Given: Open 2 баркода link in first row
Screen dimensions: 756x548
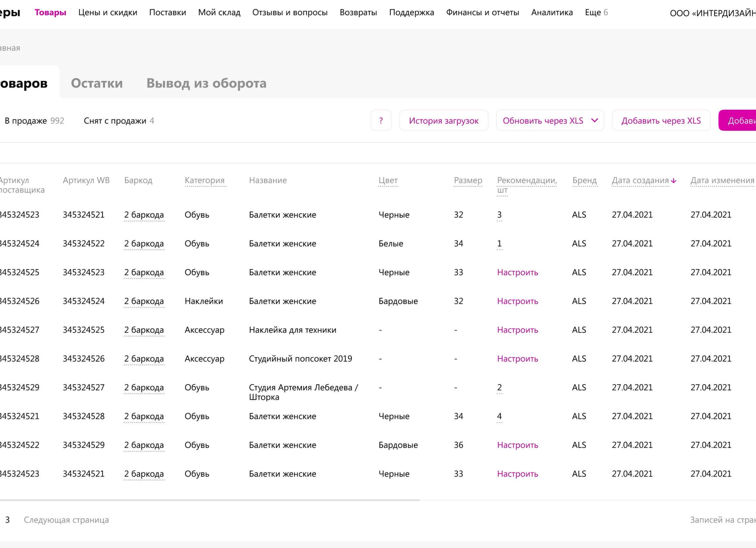Looking at the screenshot, I should [144, 215].
